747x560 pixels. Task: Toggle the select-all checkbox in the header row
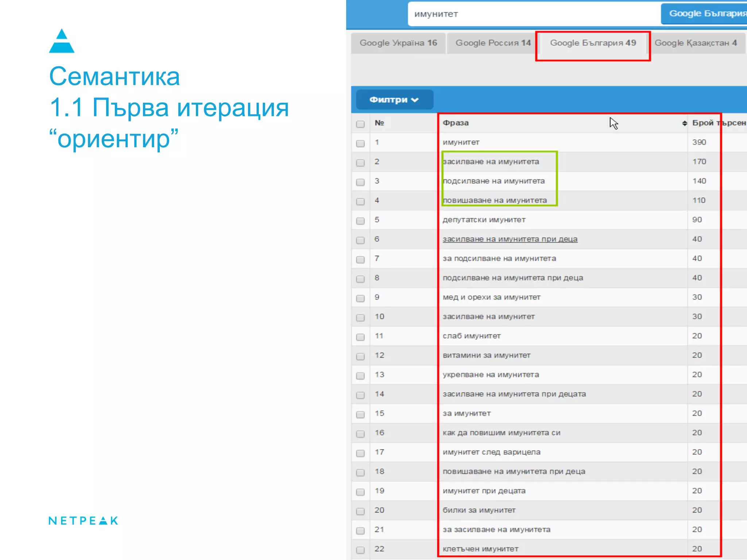(x=360, y=124)
